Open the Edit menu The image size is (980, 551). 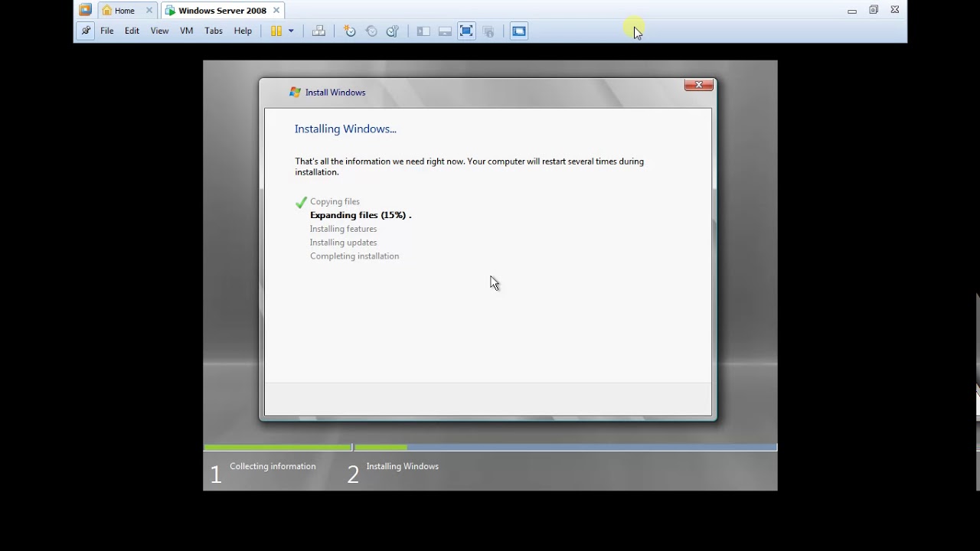tap(132, 31)
